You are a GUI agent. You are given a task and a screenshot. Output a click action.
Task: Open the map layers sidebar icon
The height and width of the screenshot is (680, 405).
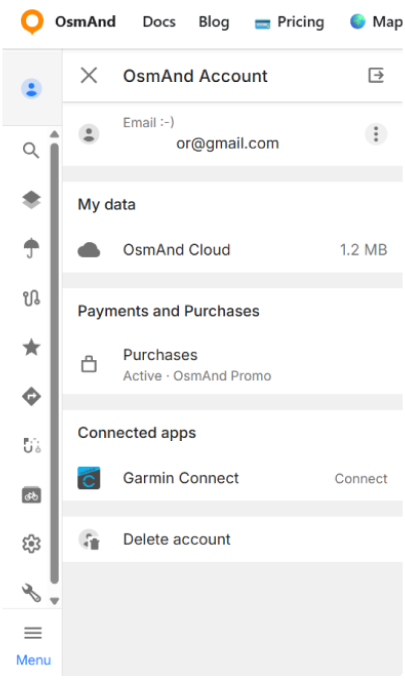31,200
